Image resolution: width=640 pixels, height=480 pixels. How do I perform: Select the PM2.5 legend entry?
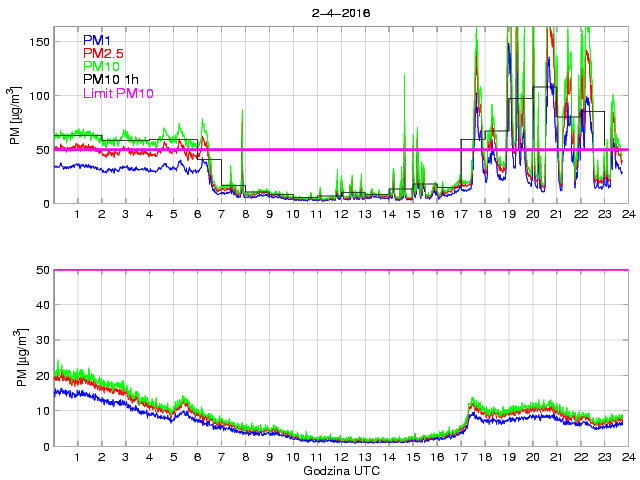(x=103, y=53)
